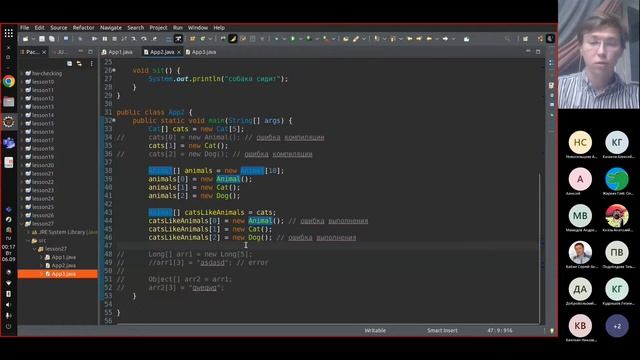This screenshot has width=640, height=360.
Task: Click the New file toolbar icon
Action: pyautogui.click(x=25, y=39)
